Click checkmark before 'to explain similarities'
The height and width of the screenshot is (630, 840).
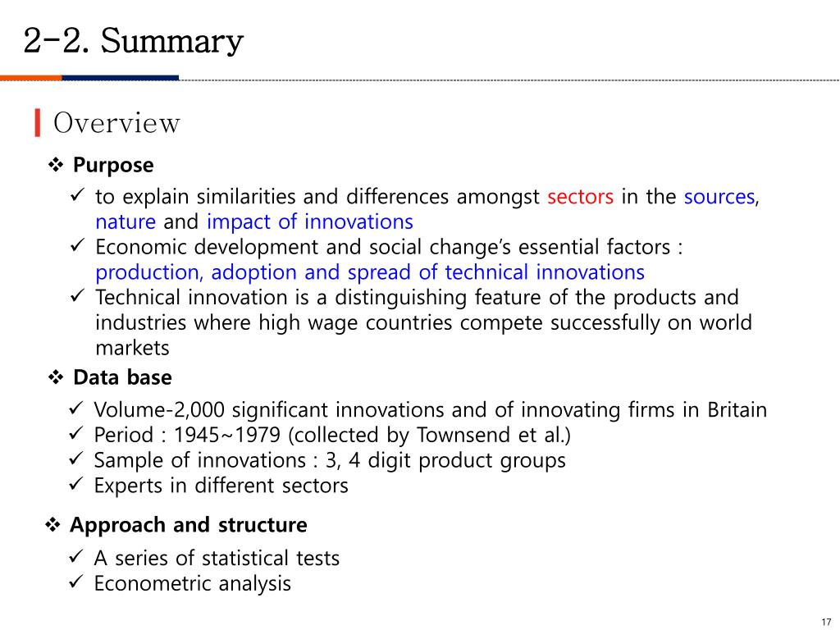pos(78,194)
